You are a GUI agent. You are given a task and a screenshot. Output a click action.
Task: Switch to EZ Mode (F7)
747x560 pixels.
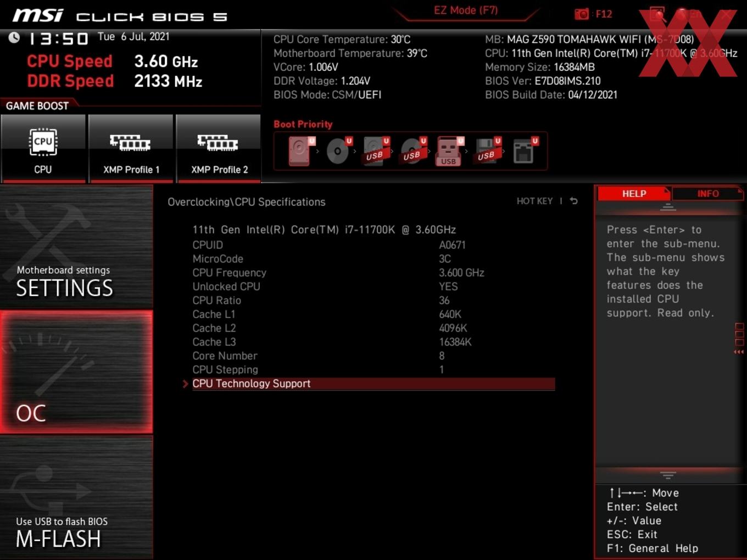[466, 10]
